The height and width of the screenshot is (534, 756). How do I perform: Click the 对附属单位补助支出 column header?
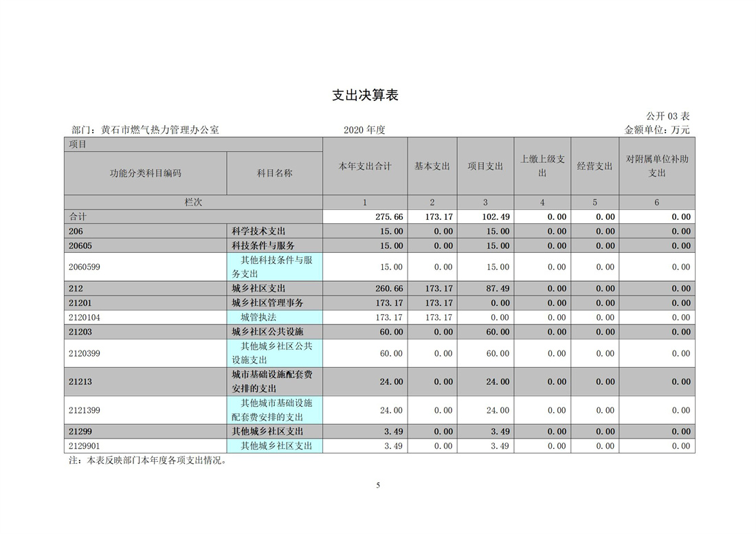(656, 166)
